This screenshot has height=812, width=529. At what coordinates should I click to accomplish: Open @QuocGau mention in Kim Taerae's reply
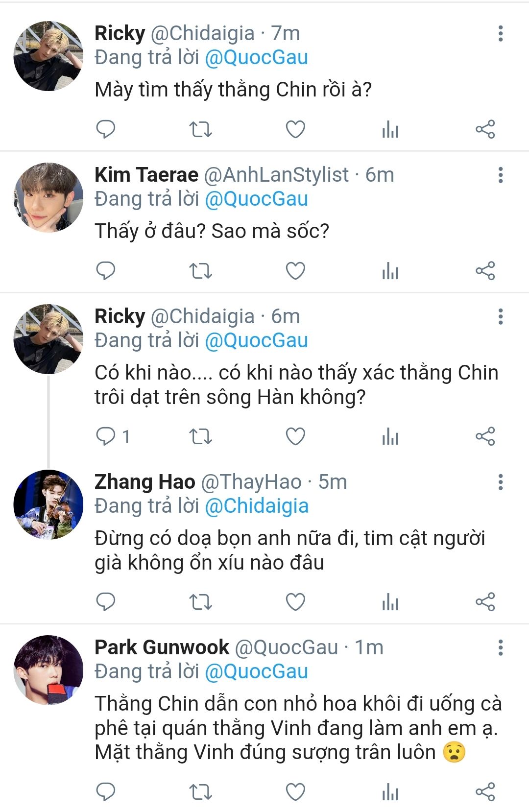[x=256, y=199]
